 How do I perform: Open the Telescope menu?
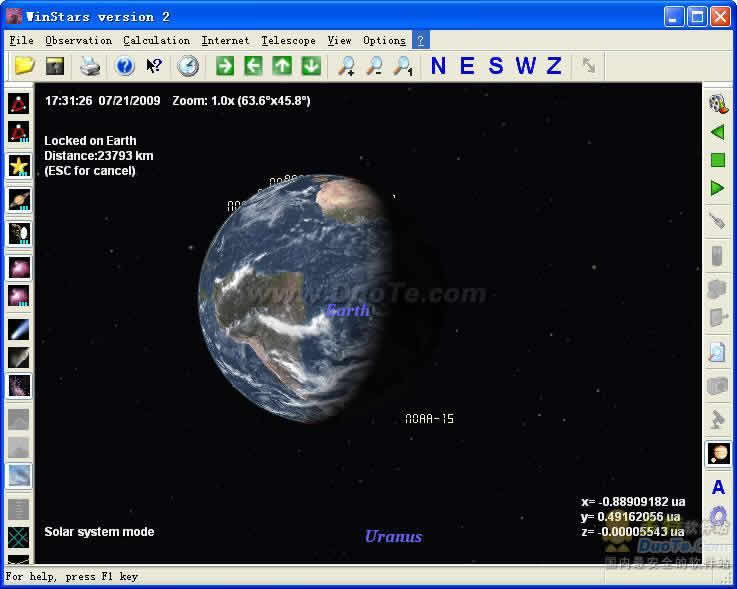pyautogui.click(x=288, y=41)
